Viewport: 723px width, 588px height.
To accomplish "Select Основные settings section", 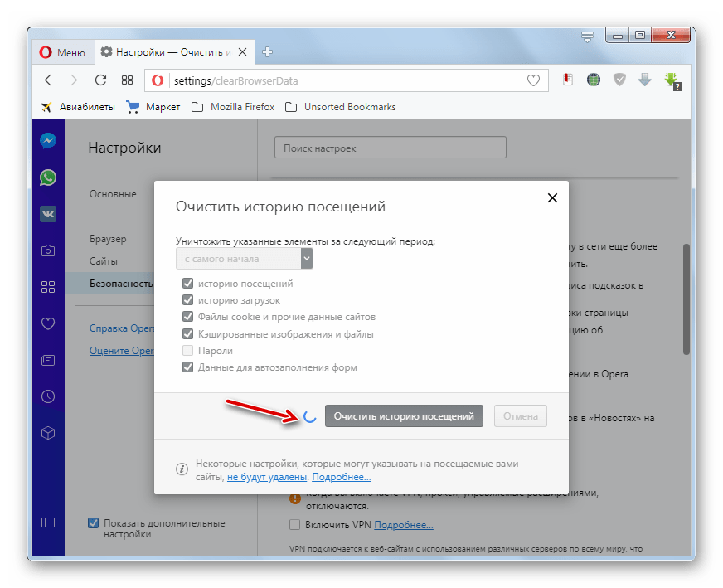I will [x=113, y=194].
